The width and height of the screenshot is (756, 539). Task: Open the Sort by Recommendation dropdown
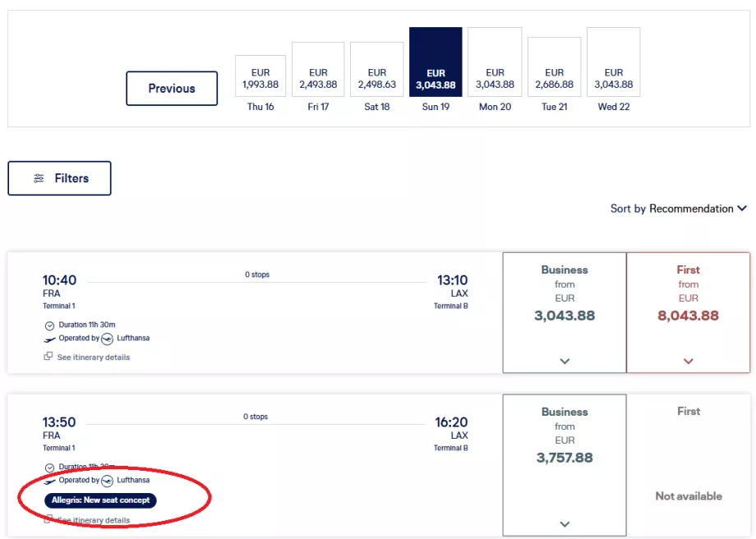[x=679, y=209]
